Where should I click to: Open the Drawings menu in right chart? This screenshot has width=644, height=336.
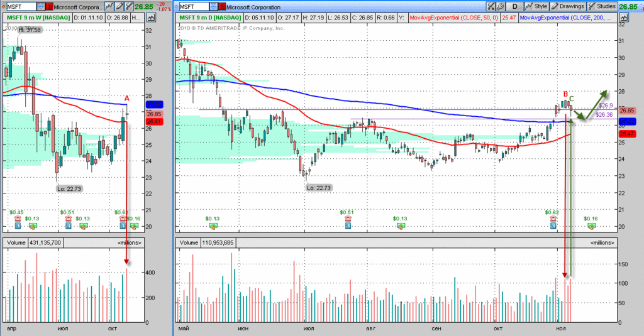568,6
